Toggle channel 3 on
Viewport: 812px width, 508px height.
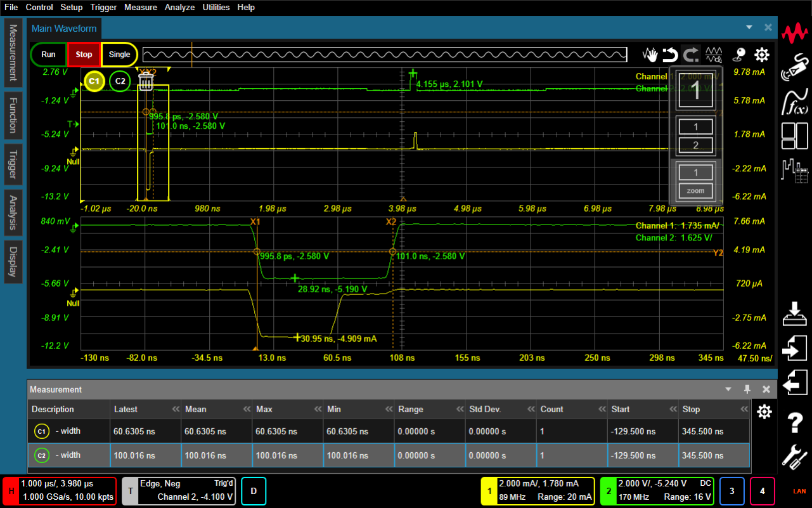[731, 491]
